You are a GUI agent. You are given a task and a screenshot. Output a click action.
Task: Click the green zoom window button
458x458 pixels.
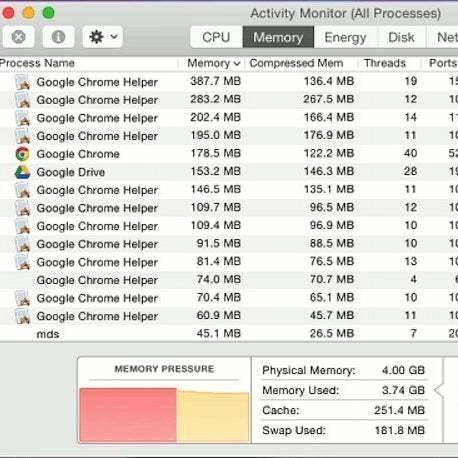tap(48, 13)
